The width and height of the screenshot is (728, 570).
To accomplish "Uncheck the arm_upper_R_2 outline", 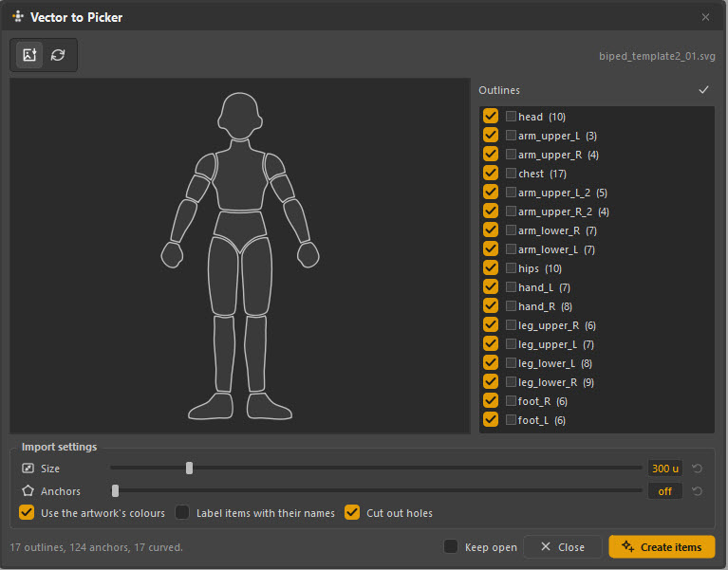I will coord(491,211).
